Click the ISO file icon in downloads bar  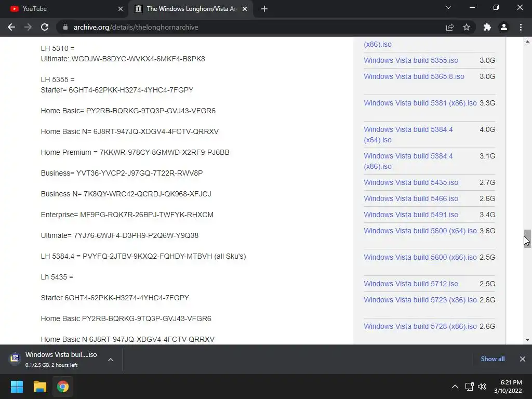pyautogui.click(x=15, y=358)
